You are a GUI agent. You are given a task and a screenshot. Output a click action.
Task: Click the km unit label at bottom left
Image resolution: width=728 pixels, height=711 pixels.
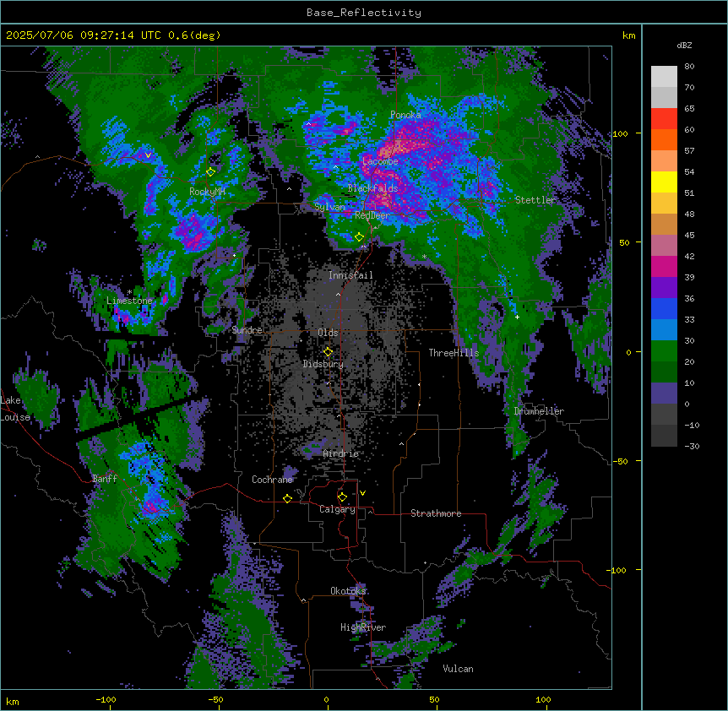13,701
